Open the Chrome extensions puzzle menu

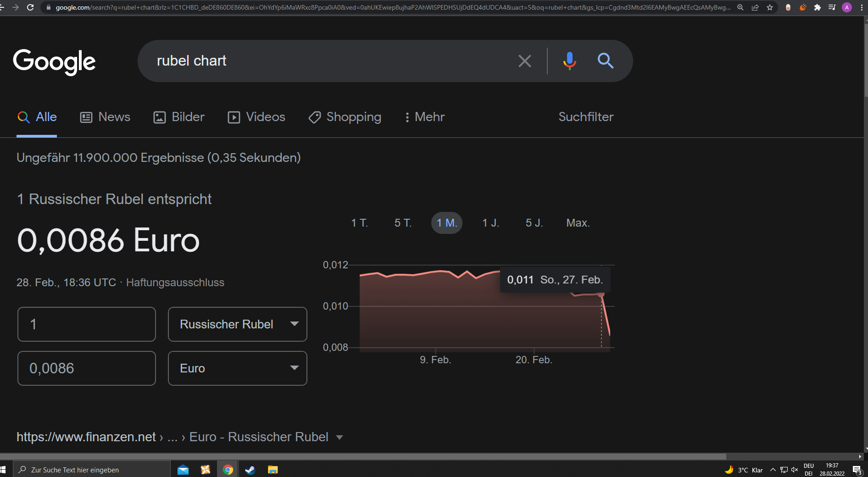point(818,7)
